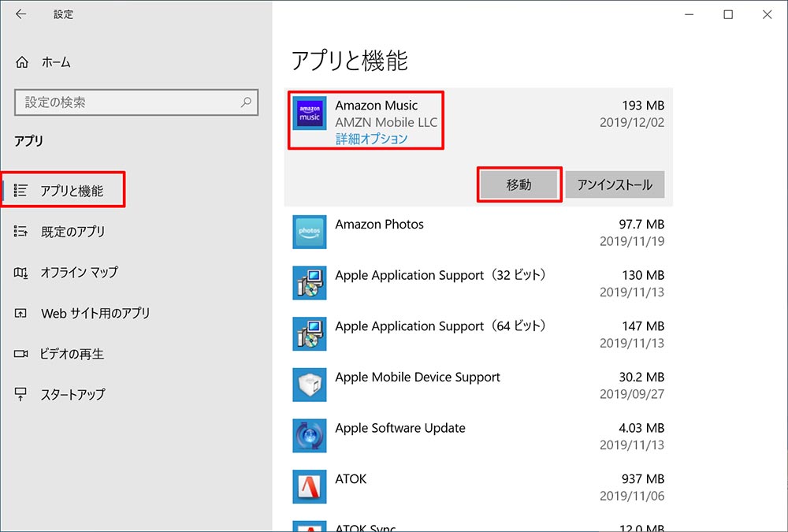Image resolution: width=788 pixels, height=532 pixels.
Task: Click the 2019/12/02 install date
Action: 632,122
